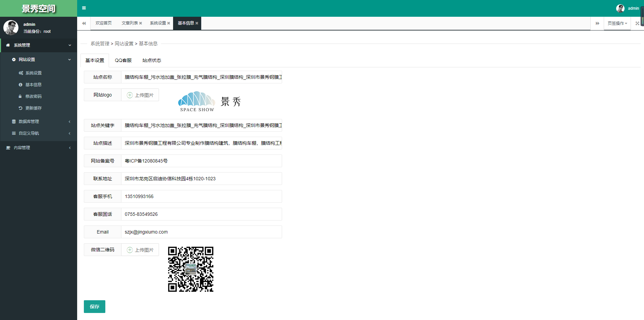The height and width of the screenshot is (320, 644).
Task: Click the scroll tabs left arrow icon
Action: 84,23
